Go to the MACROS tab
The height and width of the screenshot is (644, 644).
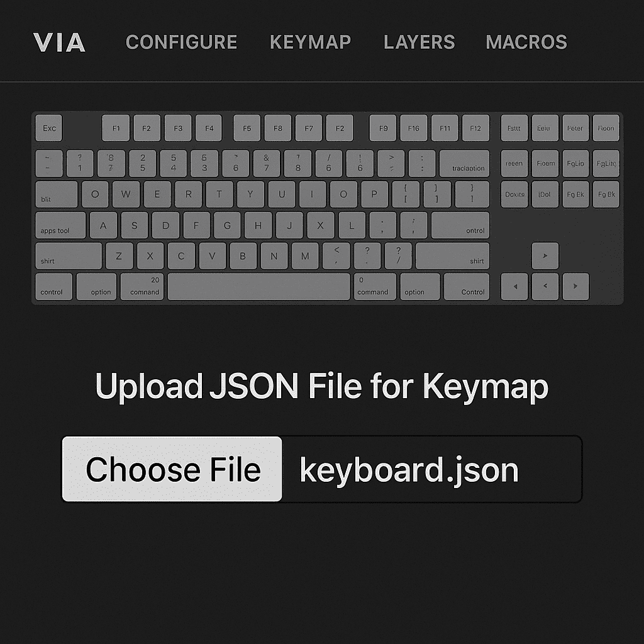(x=526, y=42)
